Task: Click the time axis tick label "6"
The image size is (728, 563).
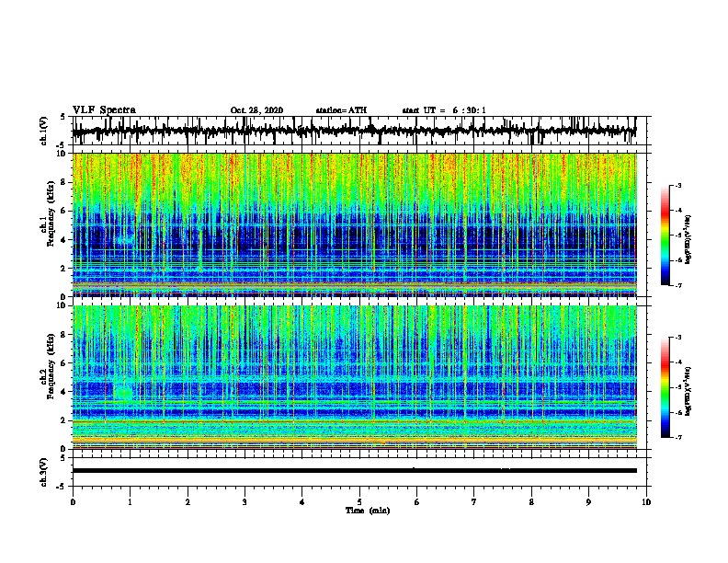Action: (417, 502)
